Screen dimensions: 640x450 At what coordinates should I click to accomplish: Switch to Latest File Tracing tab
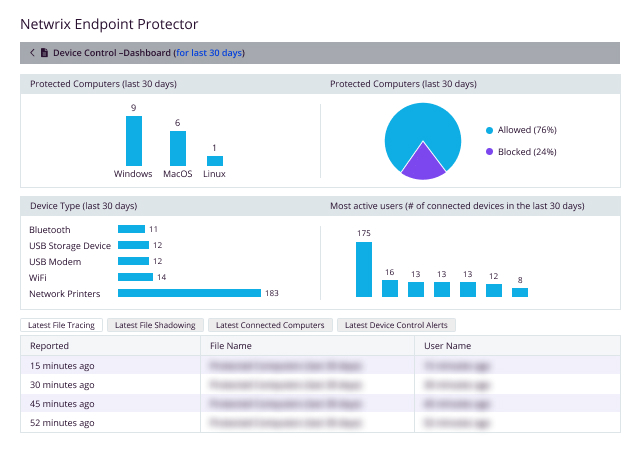[x=62, y=325]
